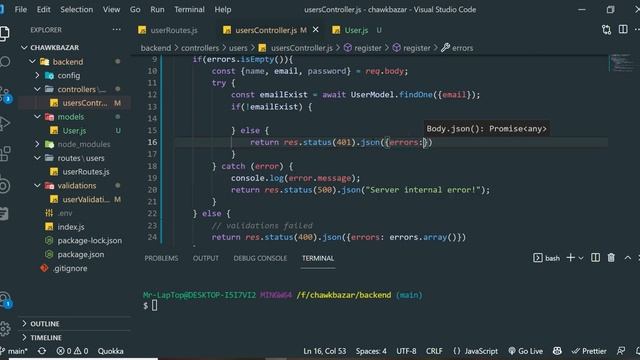Open the Search activity bar icon
The width and height of the screenshot is (640, 360).
point(5,62)
